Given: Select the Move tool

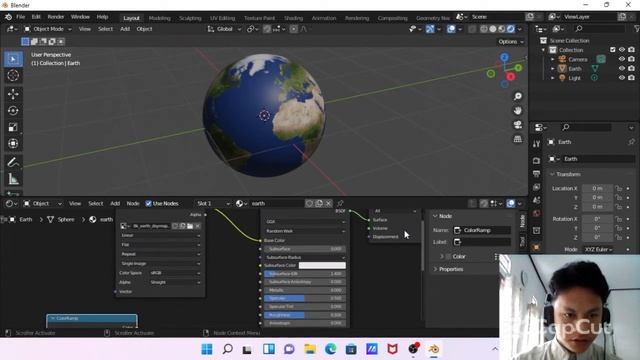Looking at the screenshot, I should (13, 94).
